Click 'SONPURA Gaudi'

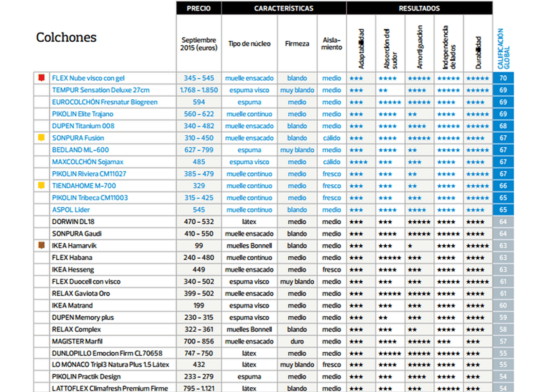point(77,234)
